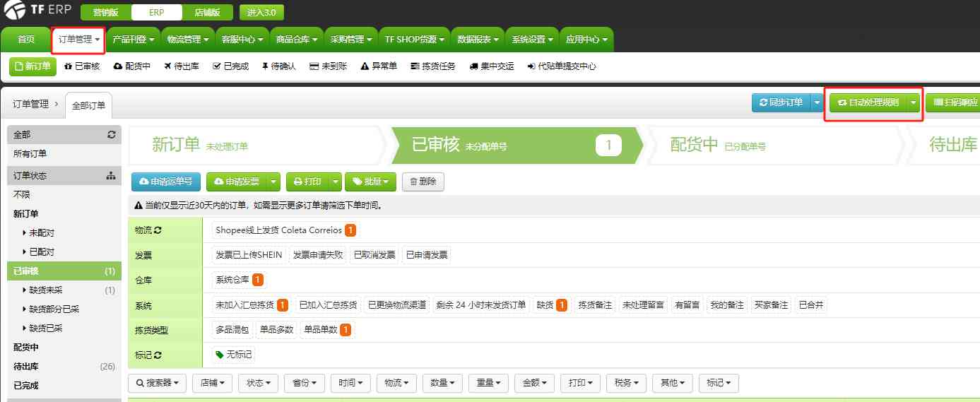Open 集中交运 with truck icon
The height and width of the screenshot is (402, 980).
coord(491,66)
